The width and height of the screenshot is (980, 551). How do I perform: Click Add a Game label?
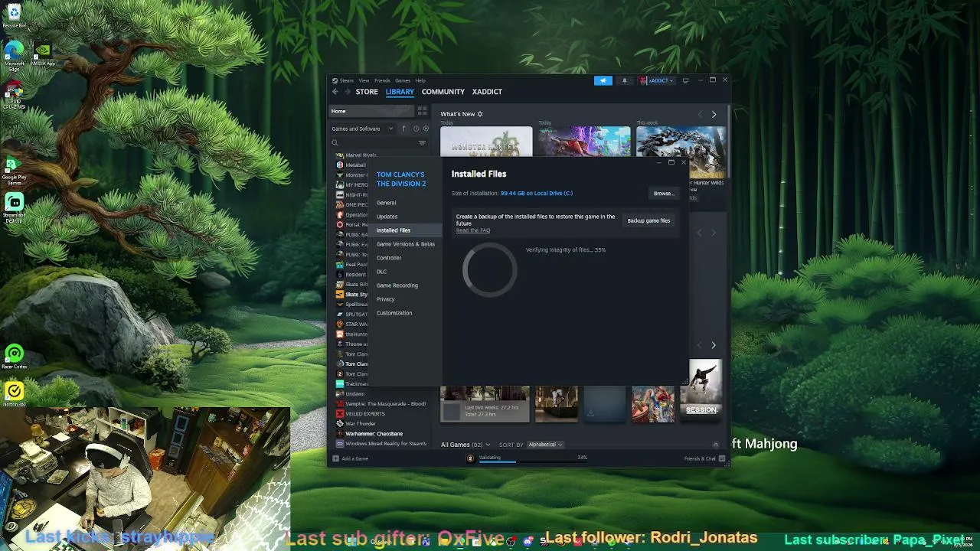coord(354,458)
